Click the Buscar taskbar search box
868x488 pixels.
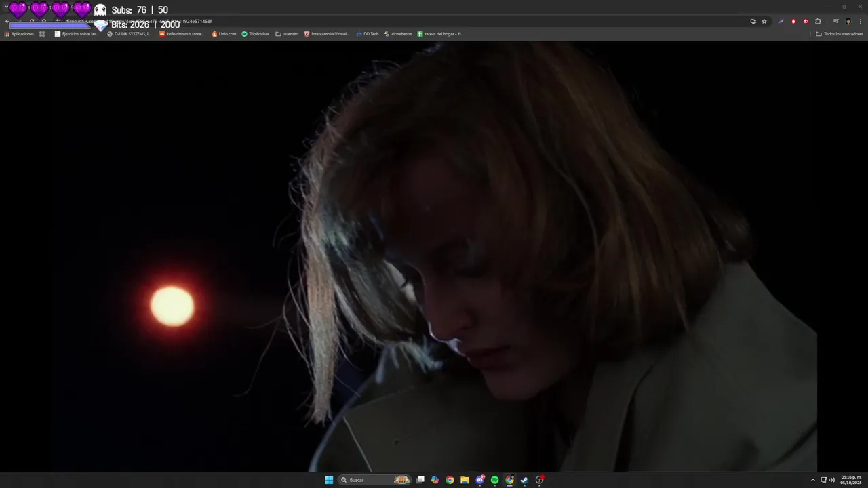pyautogui.click(x=375, y=480)
